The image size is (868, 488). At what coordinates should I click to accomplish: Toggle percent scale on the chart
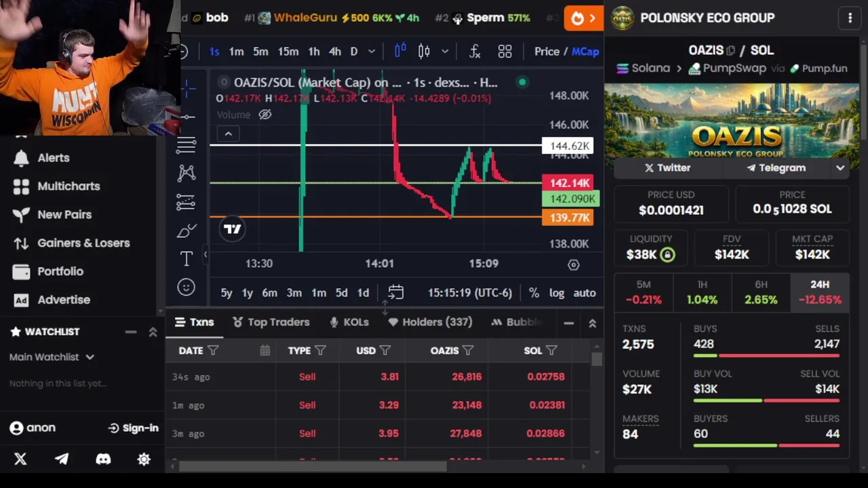click(534, 293)
